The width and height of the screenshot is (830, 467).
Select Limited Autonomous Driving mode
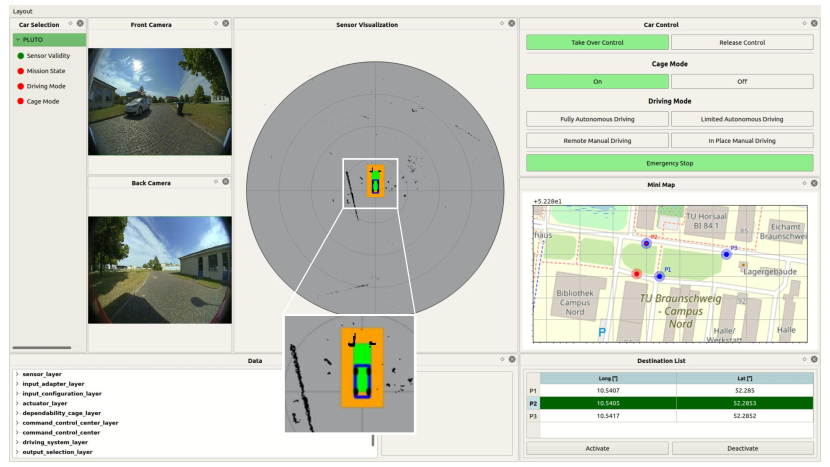742,119
